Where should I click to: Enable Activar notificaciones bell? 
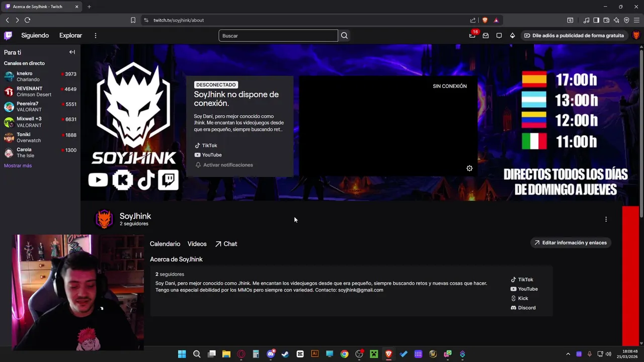[x=224, y=165]
